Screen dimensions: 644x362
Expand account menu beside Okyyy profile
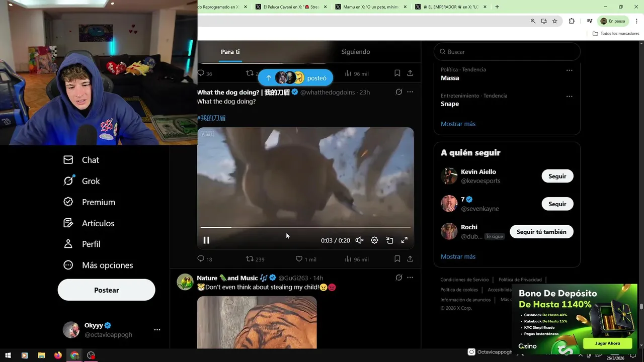pyautogui.click(x=157, y=330)
